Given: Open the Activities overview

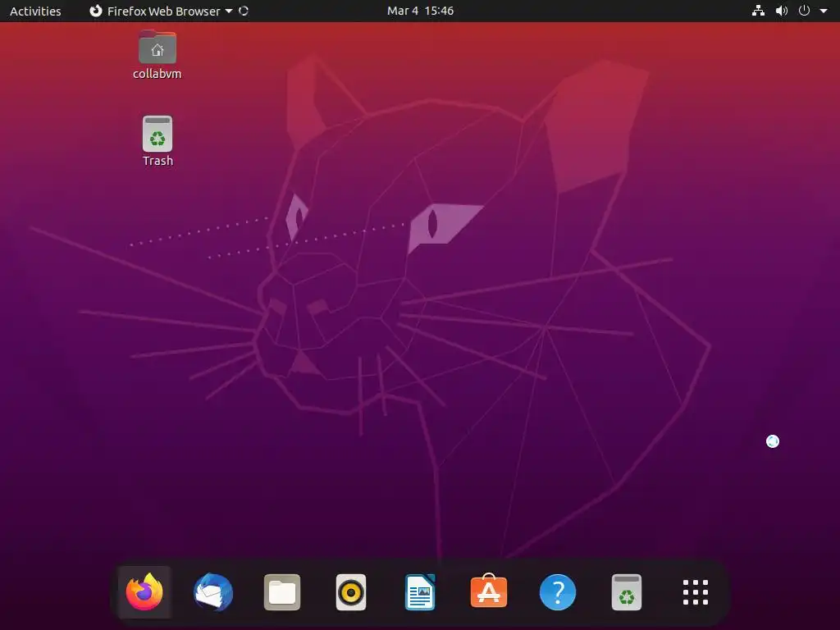Looking at the screenshot, I should coord(35,11).
